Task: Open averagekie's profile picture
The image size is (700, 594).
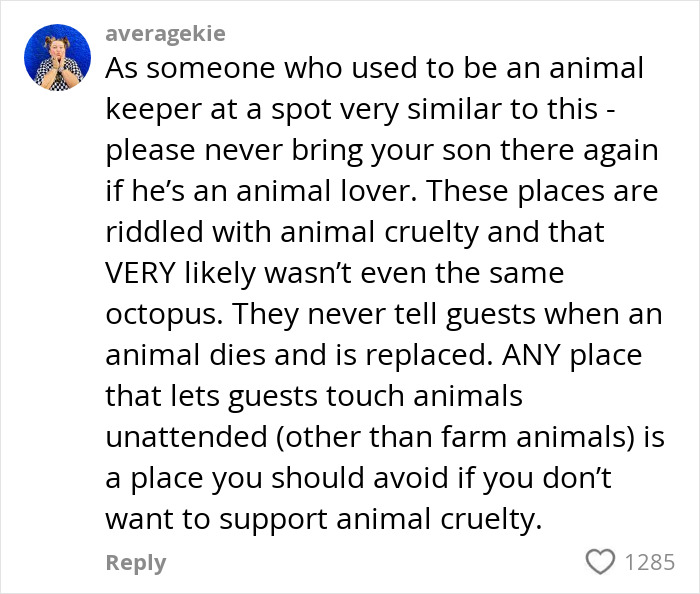Action: coord(57,58)
